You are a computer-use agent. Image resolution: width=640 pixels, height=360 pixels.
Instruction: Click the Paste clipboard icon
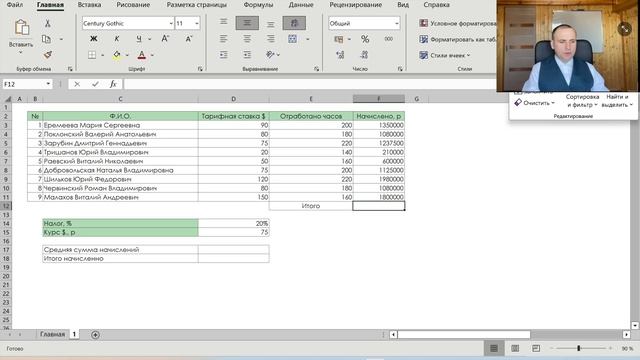[x=21, y=28]
